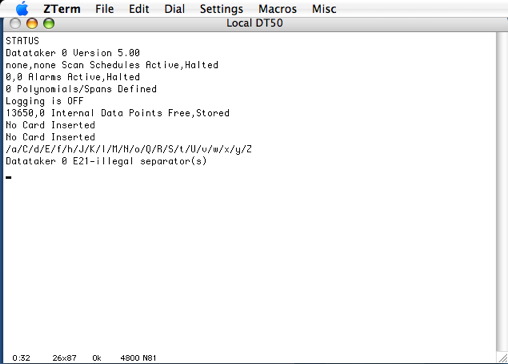Image resolution: width=508 pixels, height=364 pixels.
Task: Click the Local DT50 window title
Action: tap(255, 23)
